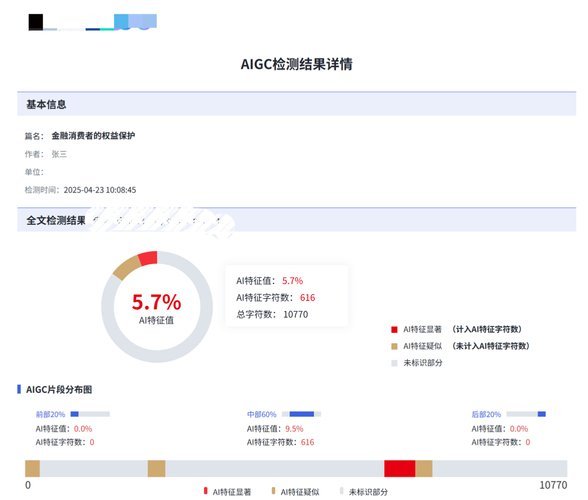The height and width of the screenshot is (500, 588).
Task: Click red AI特征显著 legend swatch on right
Action: pyautogui.click(x=394, y=330)
